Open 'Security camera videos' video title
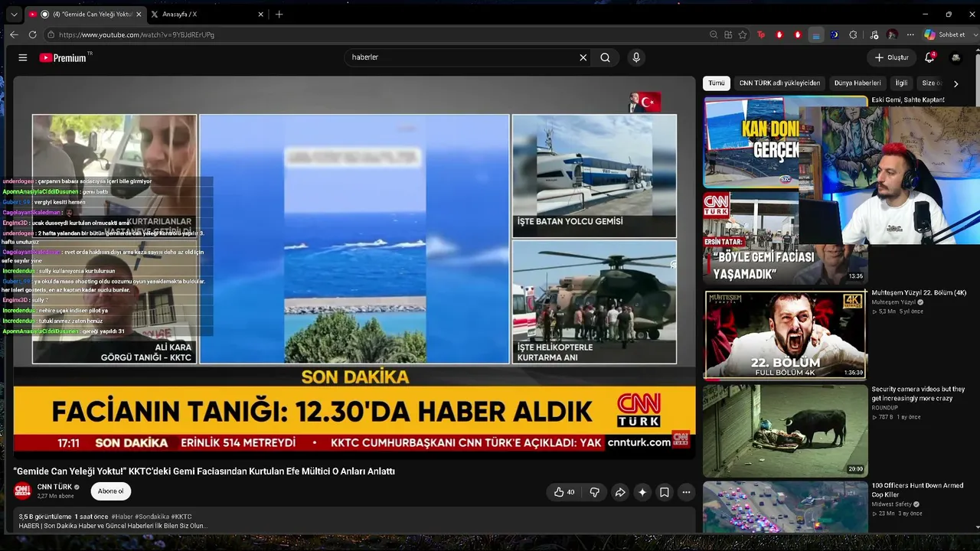The width and height of the screenshot is (980, 551). coord(918,393)
